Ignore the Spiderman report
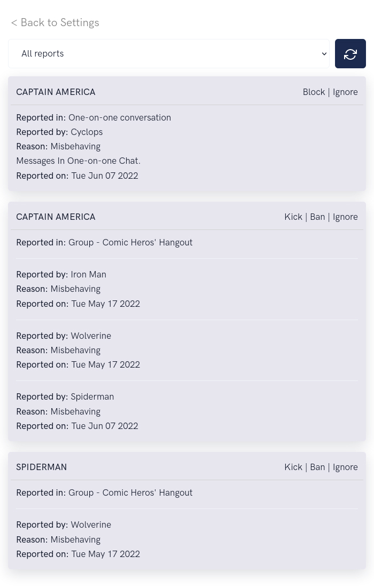 345,467
